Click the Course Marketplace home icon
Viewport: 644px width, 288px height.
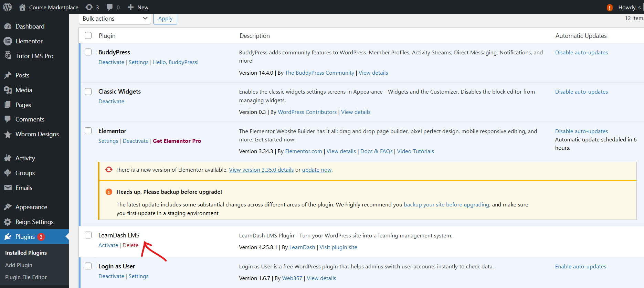(x=22, y=7)
